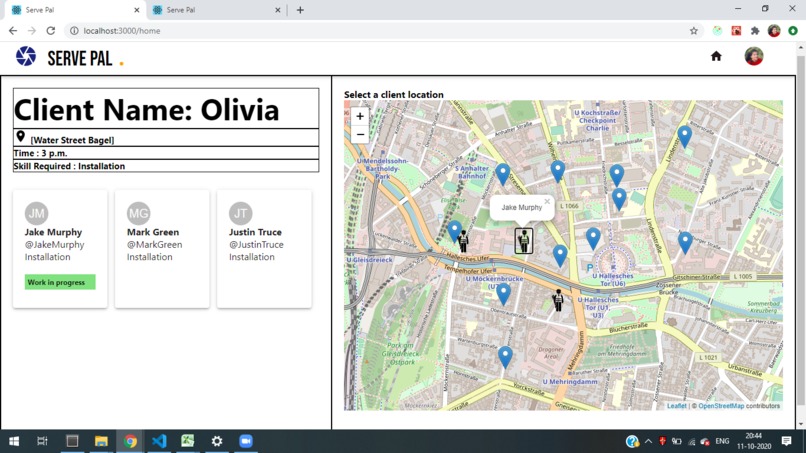The image size is (806, 453).
Task: Open Visual Studio Code from taskbar
Action: [x=159, y=441]
